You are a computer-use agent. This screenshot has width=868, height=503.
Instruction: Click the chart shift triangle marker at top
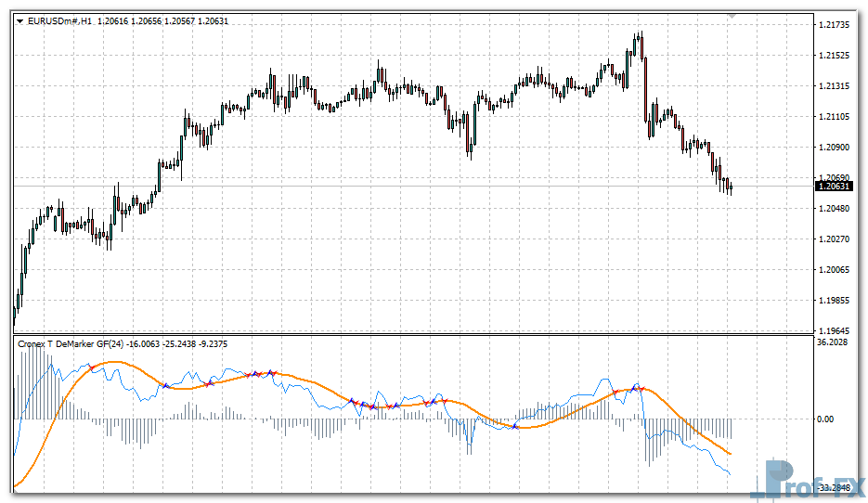733,16
